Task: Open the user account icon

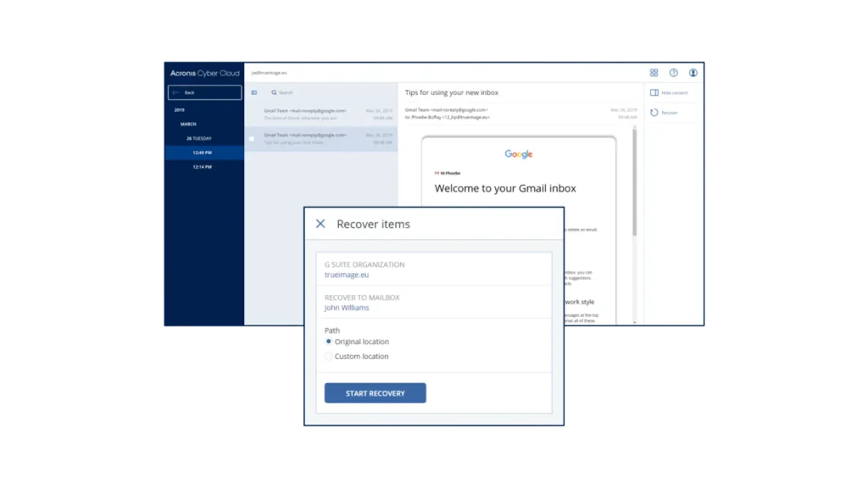Action: (x=693, y=73)
